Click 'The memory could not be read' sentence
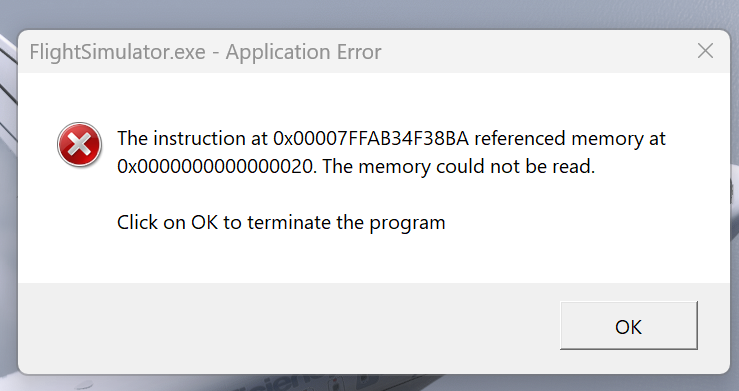Image resolution: width=739 pixels, height=391 pixels. pyautogui.click(x=459, y=166)
